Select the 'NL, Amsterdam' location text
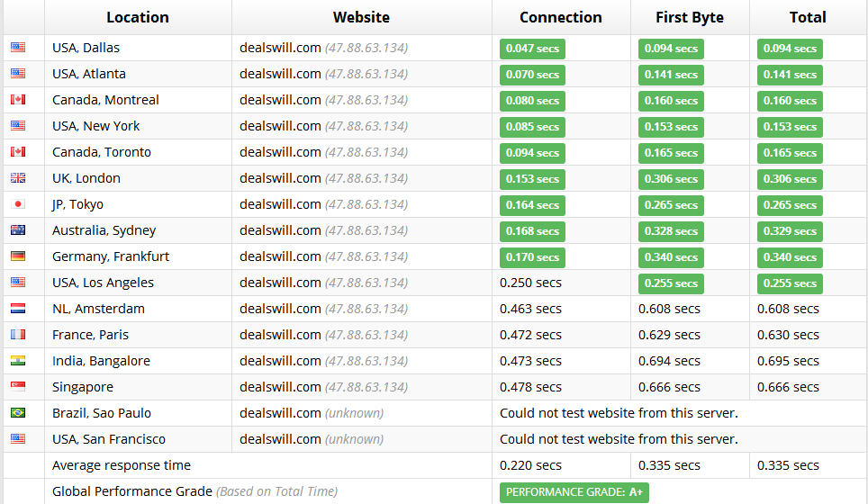Screen dimensions: 868x504 tap(98, 309)
